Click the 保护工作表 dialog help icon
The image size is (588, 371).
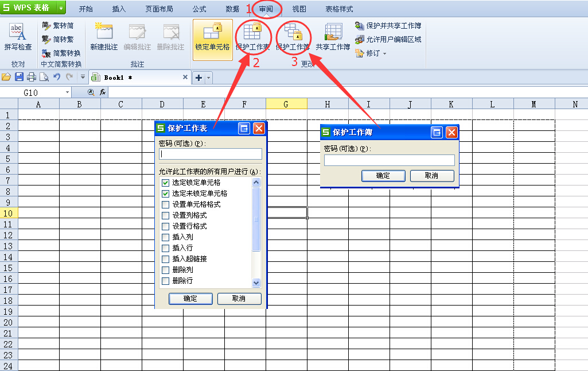[x=244, y=129]
